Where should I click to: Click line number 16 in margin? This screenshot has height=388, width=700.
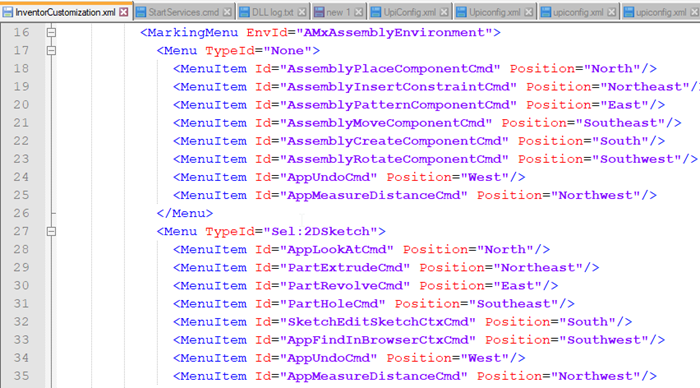[21, 32]
